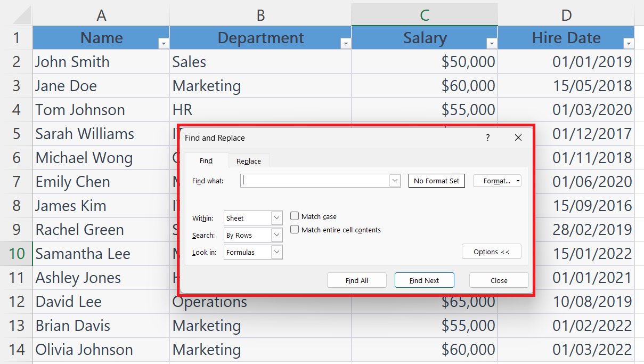644x364 pixels.
Task: Select cell containing Emily Chen
Action: pyautogui.click(x=101, y=182)
